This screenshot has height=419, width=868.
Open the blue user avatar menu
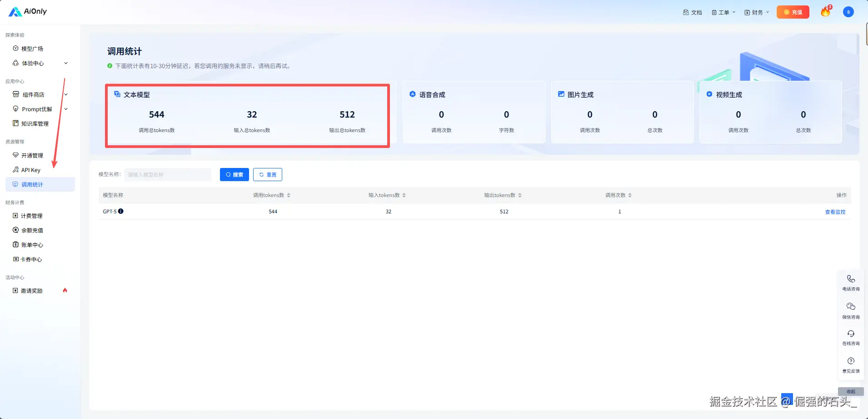pos(848,12)
